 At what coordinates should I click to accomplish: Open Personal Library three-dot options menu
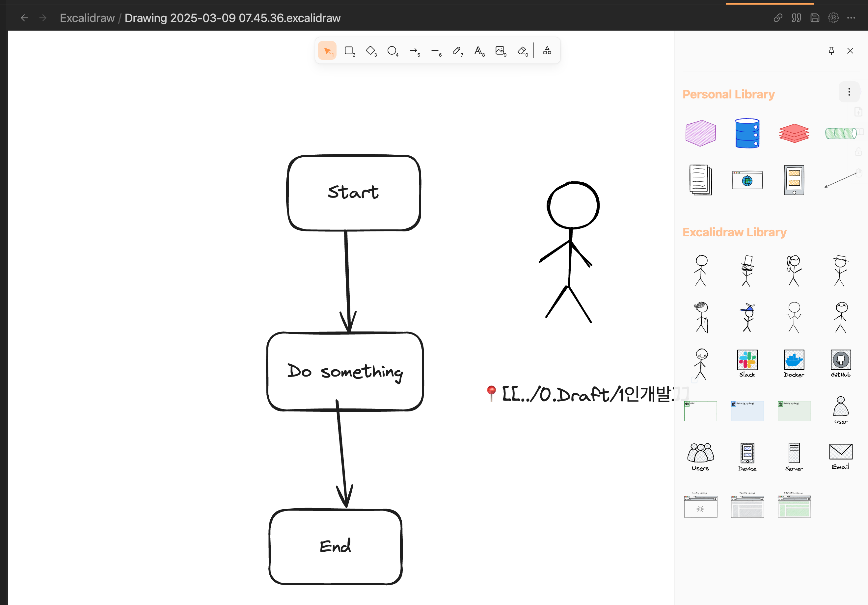point(849,92)
